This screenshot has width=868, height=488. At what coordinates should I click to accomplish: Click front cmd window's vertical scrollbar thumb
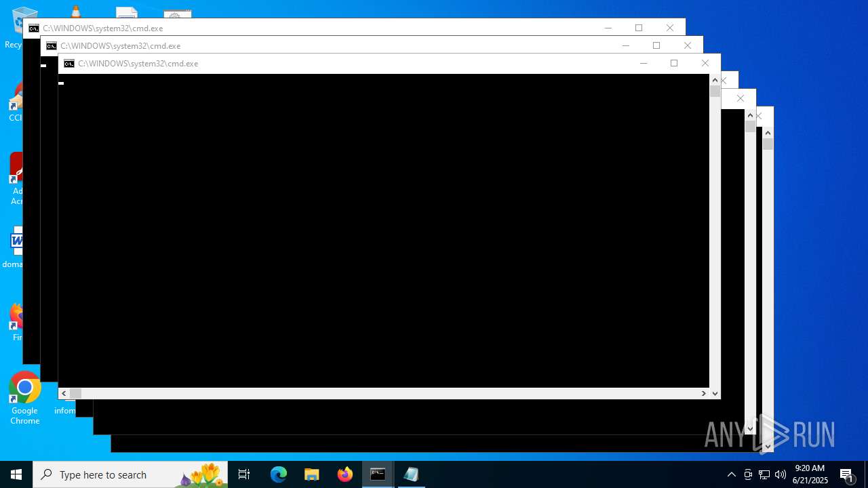click(715, 91)
